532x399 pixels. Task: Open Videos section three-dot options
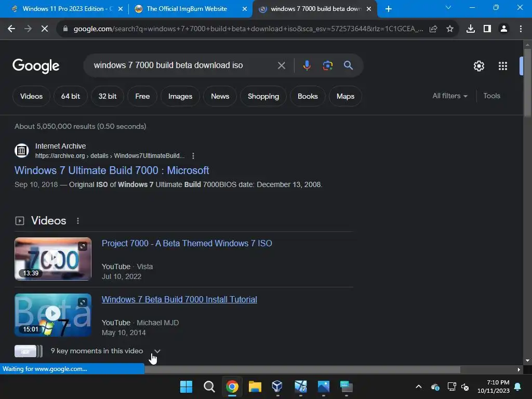[78, 221]
